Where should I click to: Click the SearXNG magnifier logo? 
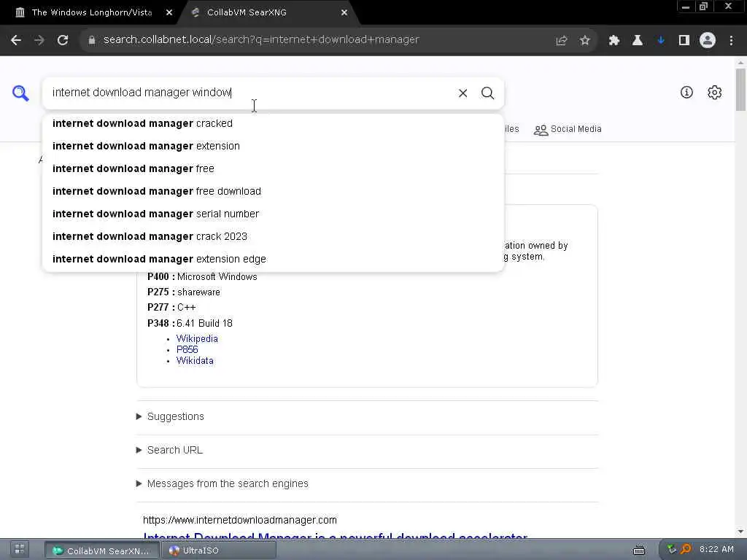pyautogui.click(x=20, y=93)
